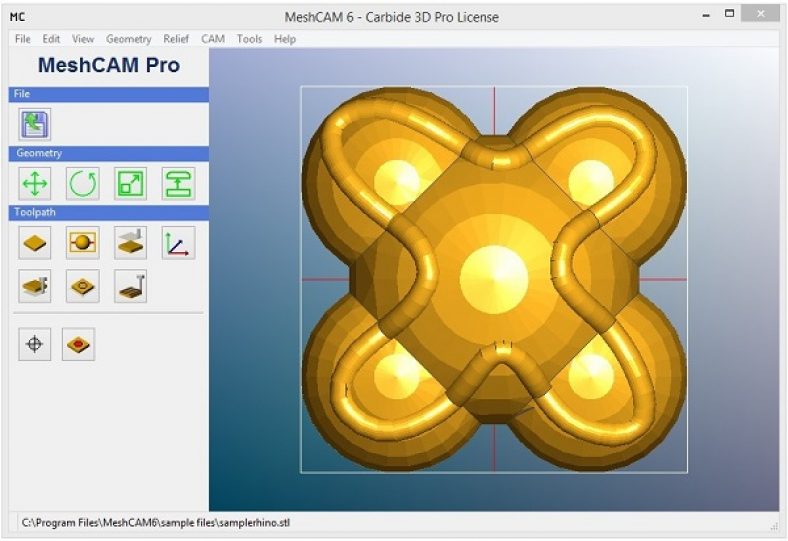Open the Supports icon in Toolpath
The height and width of the screenshot is (541, 788).
pos(35,286)
